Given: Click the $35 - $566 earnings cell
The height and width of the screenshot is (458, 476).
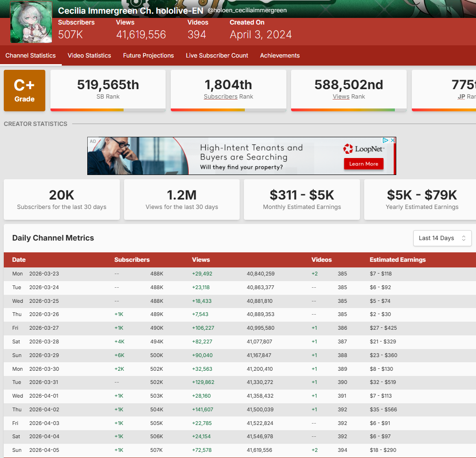Looking at the screenshot, I should pos(384,410).
